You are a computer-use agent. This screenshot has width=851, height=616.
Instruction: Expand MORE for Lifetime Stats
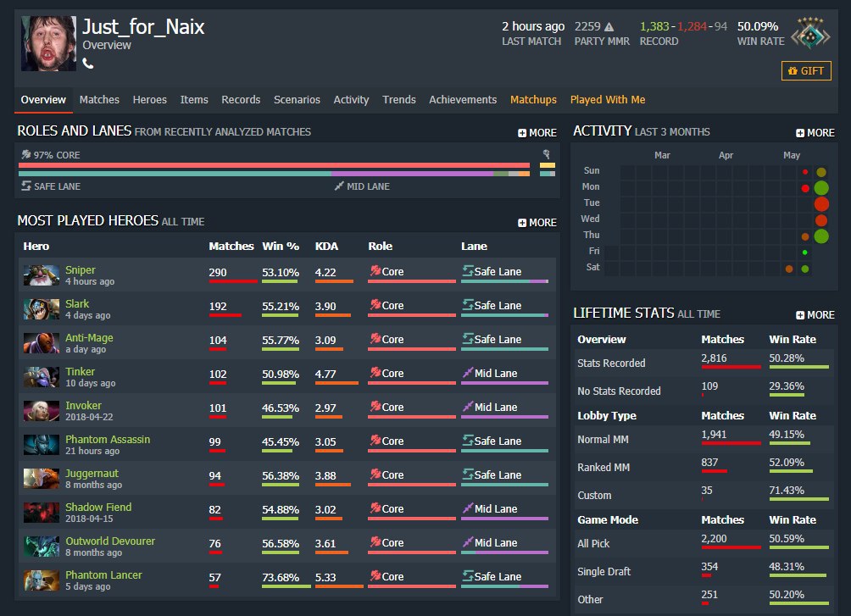(x=815, y=315)
